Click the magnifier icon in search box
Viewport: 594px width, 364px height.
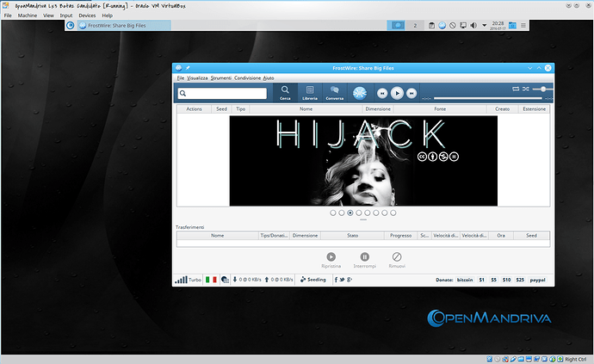pyautogui.click(x=183, y=93)
